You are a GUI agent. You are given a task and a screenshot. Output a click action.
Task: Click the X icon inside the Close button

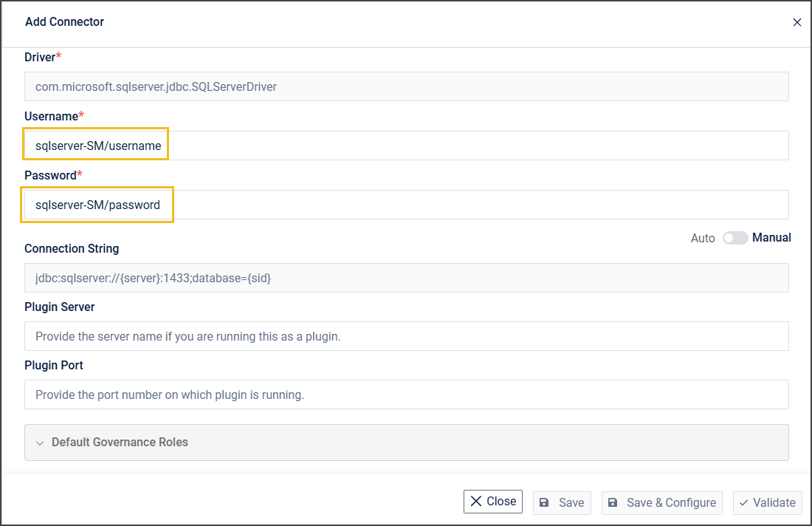(x=476, y=502)
